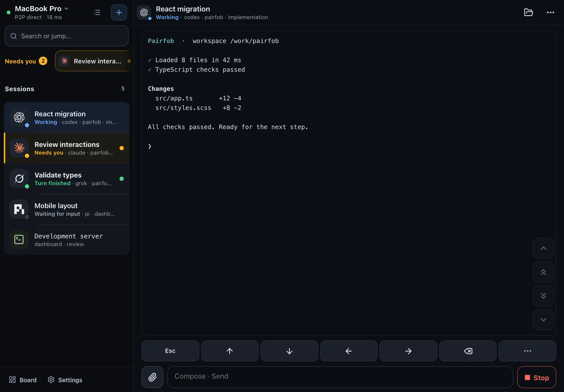Viewport: 564px width, 392px height.
Task: Click the src/styles.scss change line
Action: point(198,108)
